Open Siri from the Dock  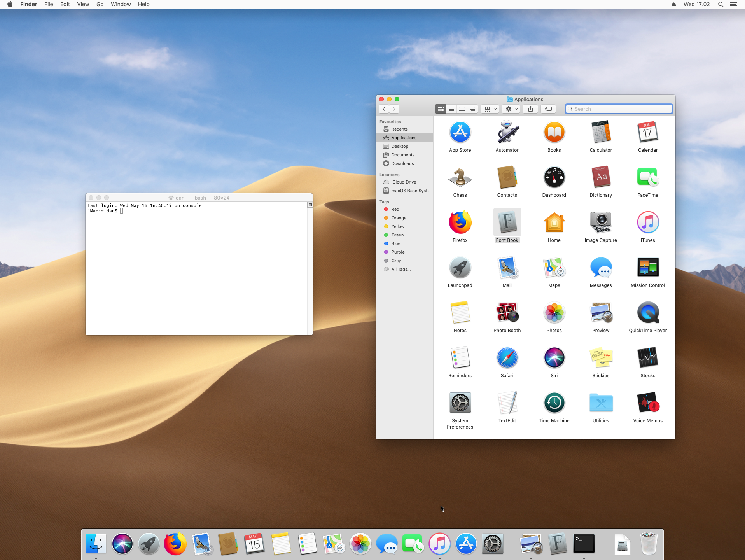click(122, 544)
